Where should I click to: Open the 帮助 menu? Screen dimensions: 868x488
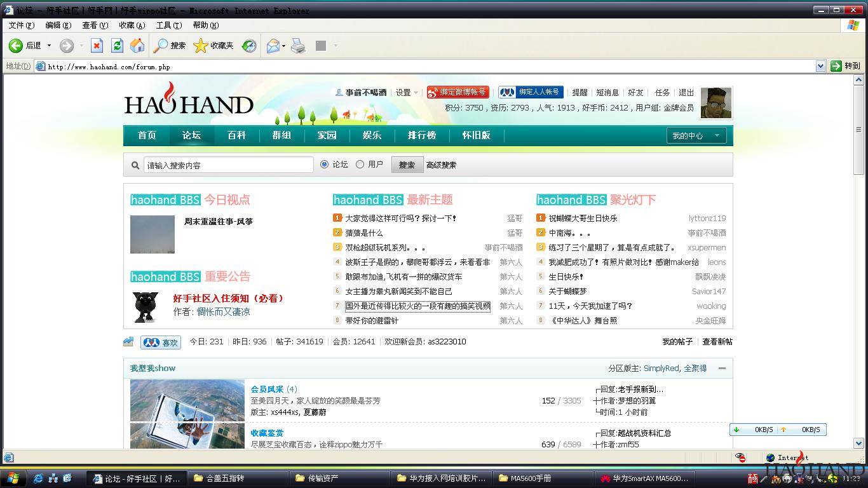(206, 25)
